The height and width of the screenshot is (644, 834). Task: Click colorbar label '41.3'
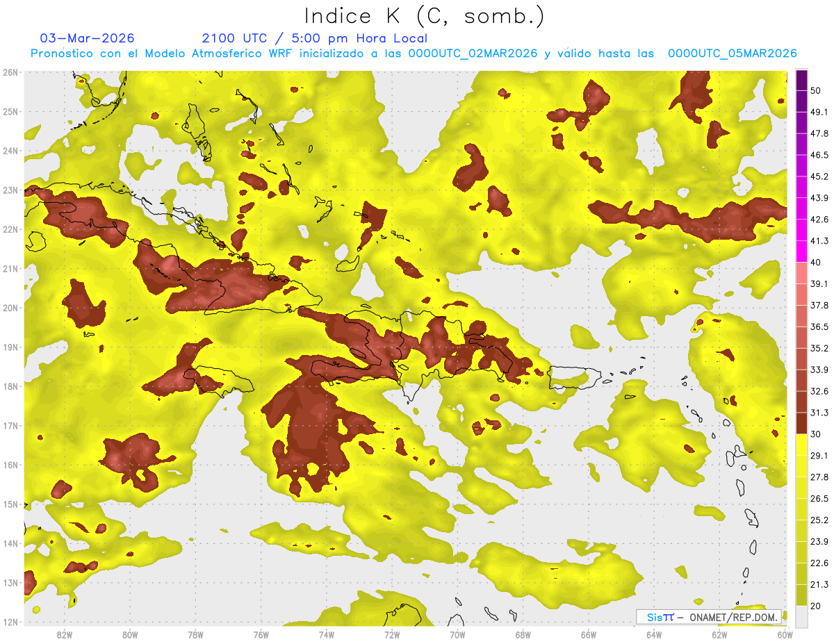(x=819, y=241)
